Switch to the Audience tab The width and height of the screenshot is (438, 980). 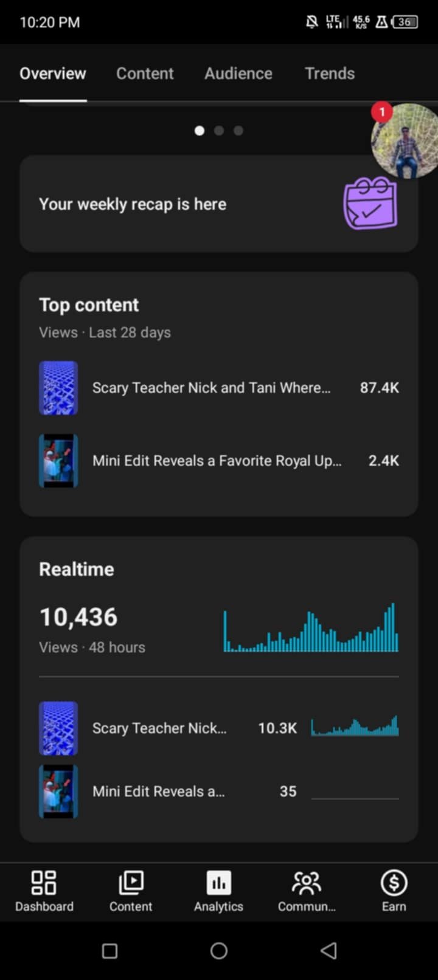point(238,74)
